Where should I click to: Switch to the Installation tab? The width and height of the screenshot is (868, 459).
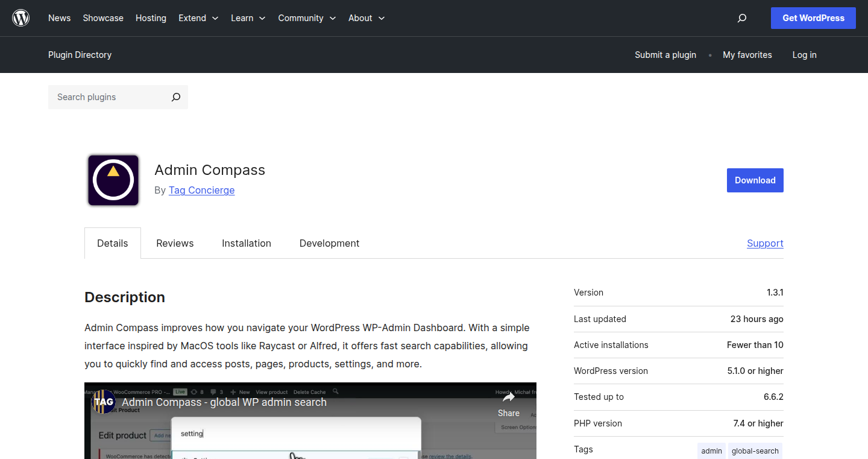coord(247,243)
